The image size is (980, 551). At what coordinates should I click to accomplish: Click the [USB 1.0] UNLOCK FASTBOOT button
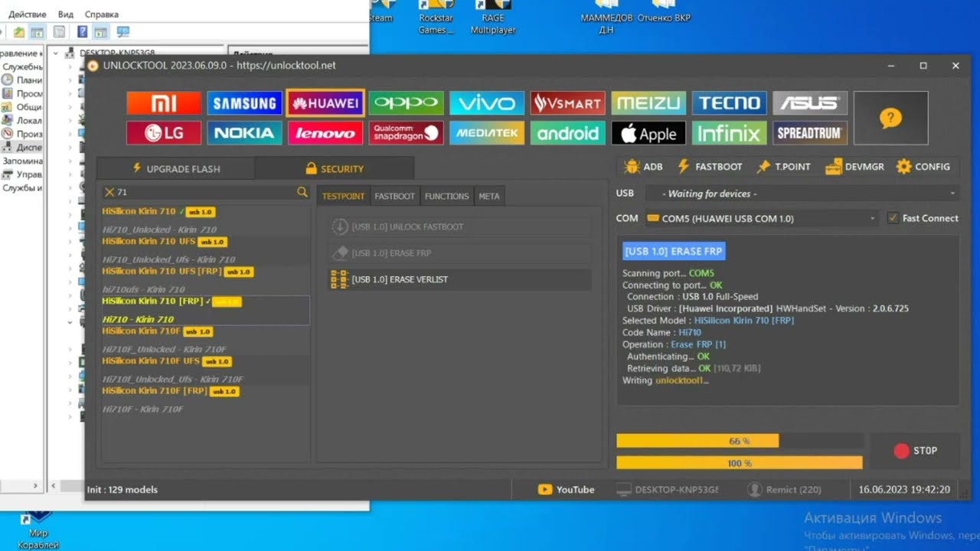click(x=459, y=227)
